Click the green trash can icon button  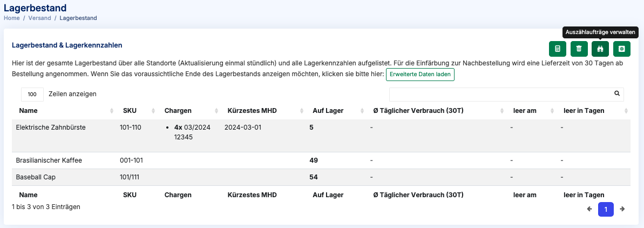(x=579, y=49)
